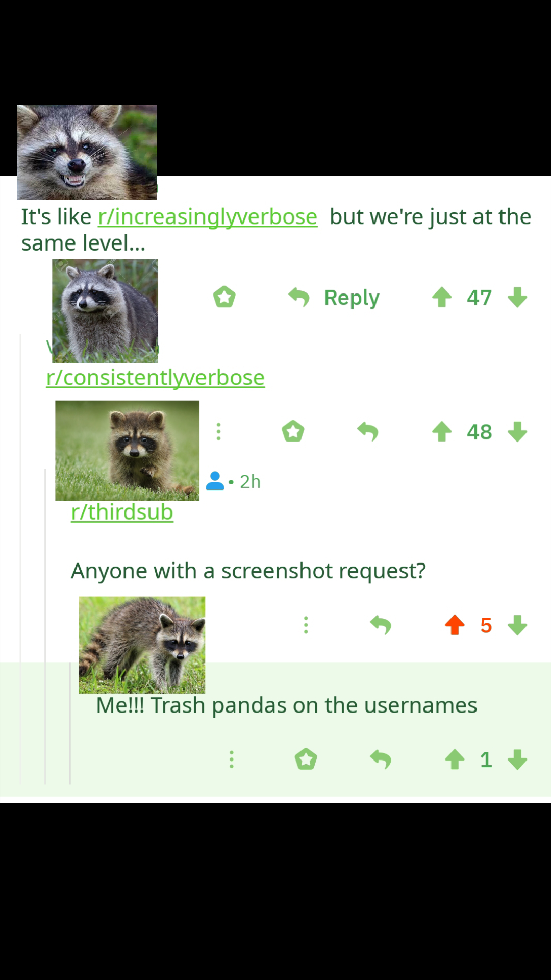Tap reply arrow on 48-point comment
The width and height of the screenshot is (551, 980).
pos(368,432)
